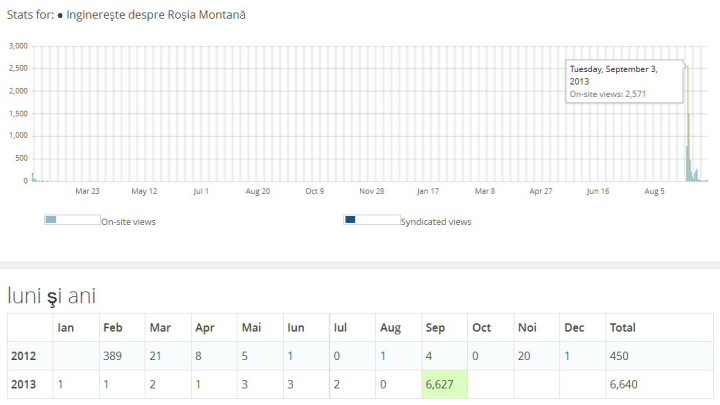Toggle the Syndicated views legend label
This screenshot has width=720, height=405.
pos(435,222)
